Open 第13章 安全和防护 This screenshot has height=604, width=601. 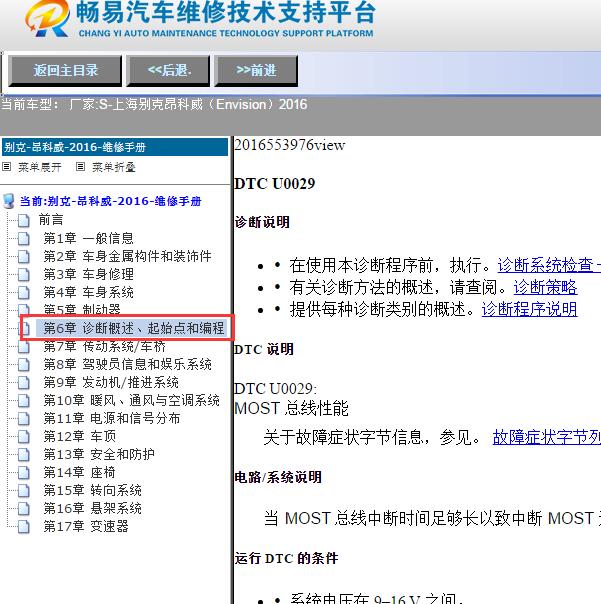coord(99,454)
